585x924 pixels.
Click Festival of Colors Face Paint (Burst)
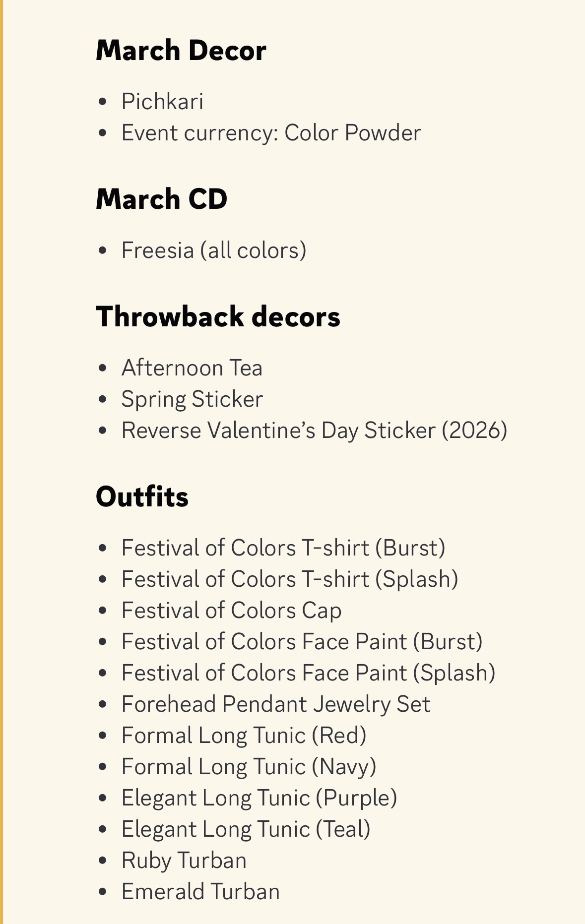click(x=302, y=642)
